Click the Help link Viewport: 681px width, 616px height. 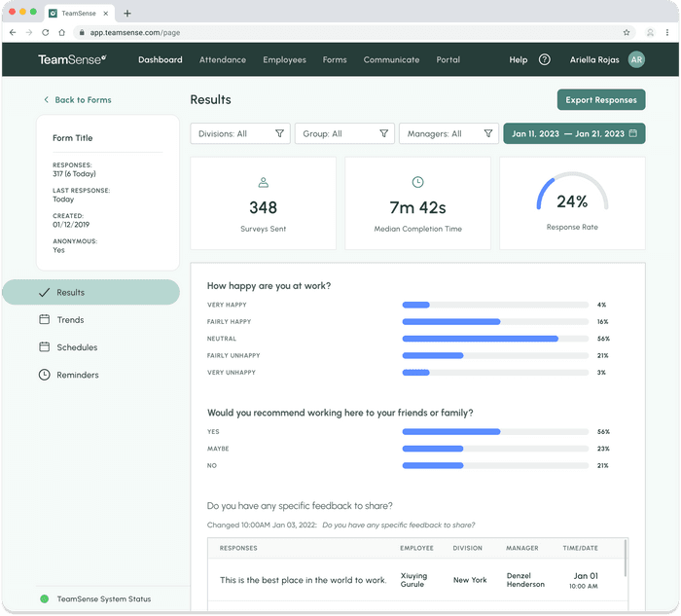tap(519, 59)
